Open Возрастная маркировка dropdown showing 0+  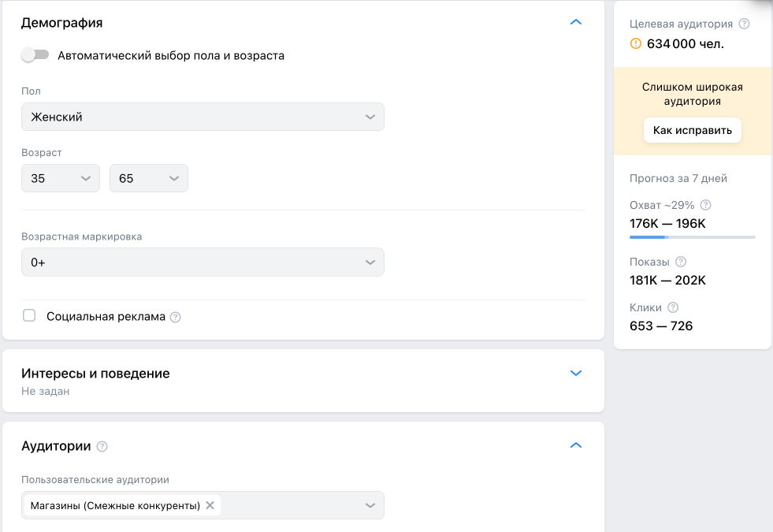[203, 262]
